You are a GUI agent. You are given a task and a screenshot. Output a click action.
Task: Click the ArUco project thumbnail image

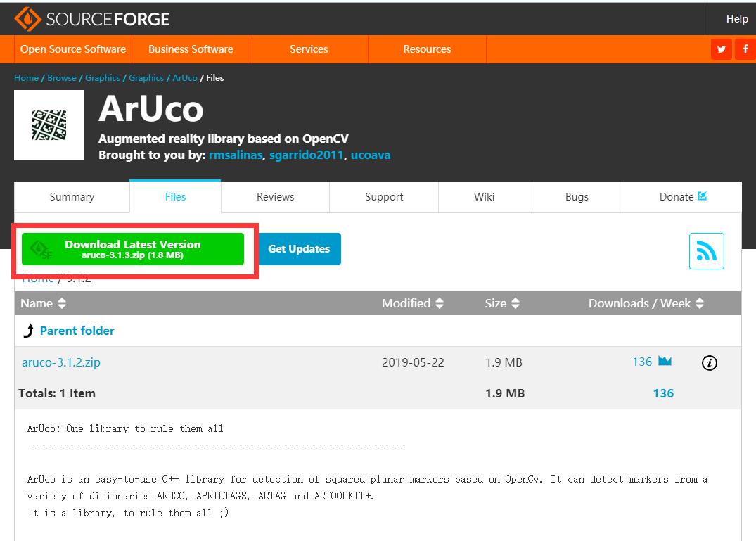49,125
